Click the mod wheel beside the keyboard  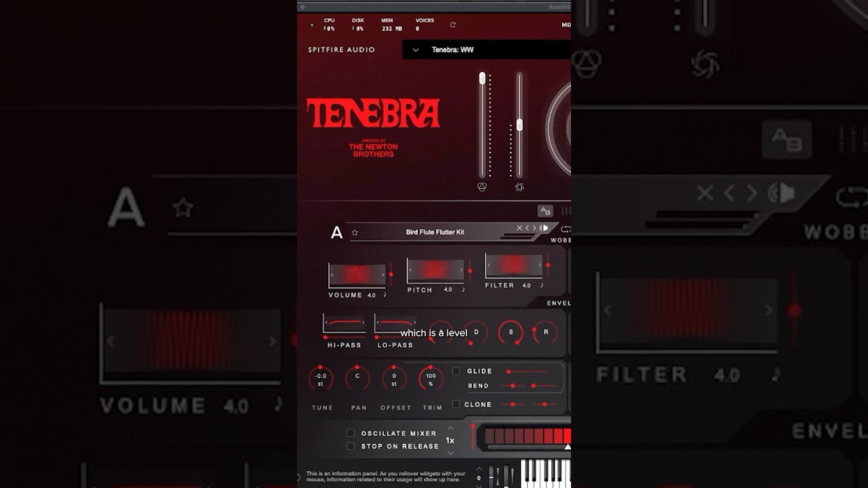[x=505, y=475]
